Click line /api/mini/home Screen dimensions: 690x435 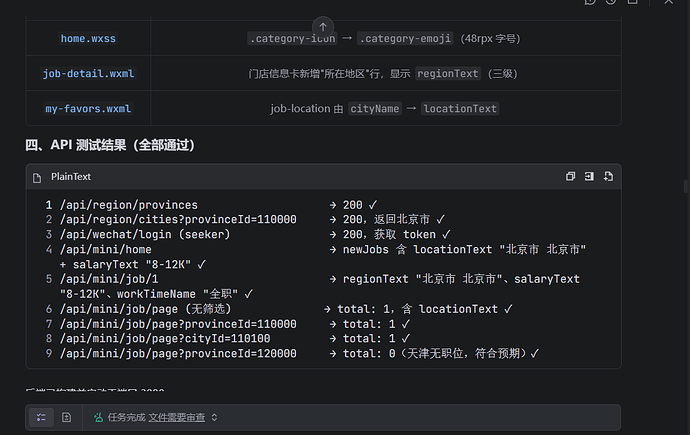tap(106, 249)
